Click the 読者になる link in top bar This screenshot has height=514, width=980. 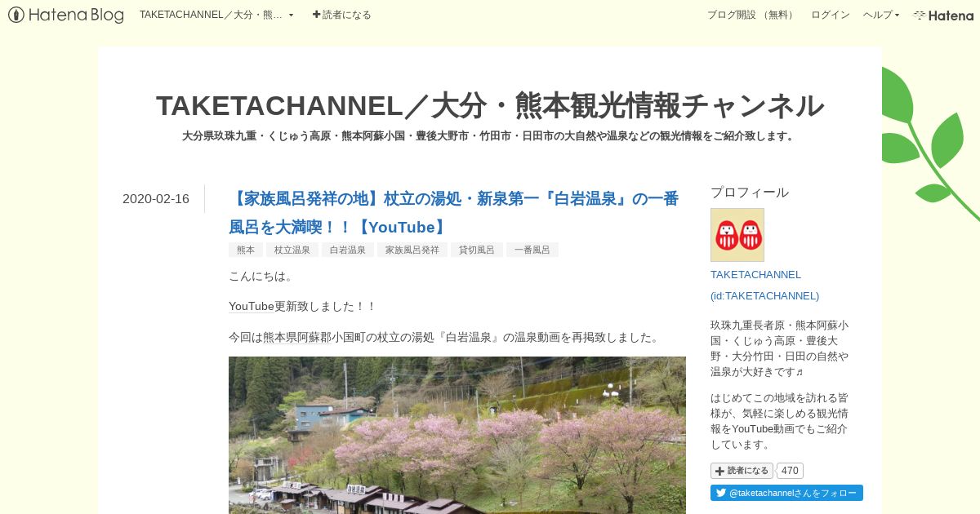pos(341,15)
